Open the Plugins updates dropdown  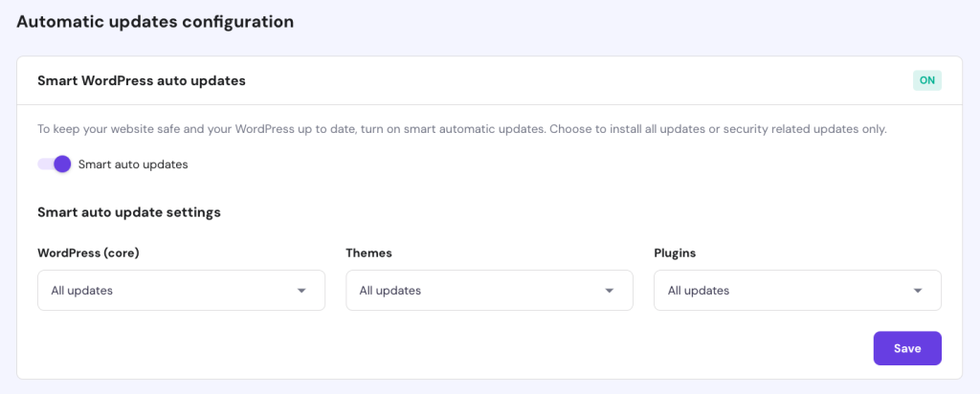pyautogui.click(x=797, y=291)
